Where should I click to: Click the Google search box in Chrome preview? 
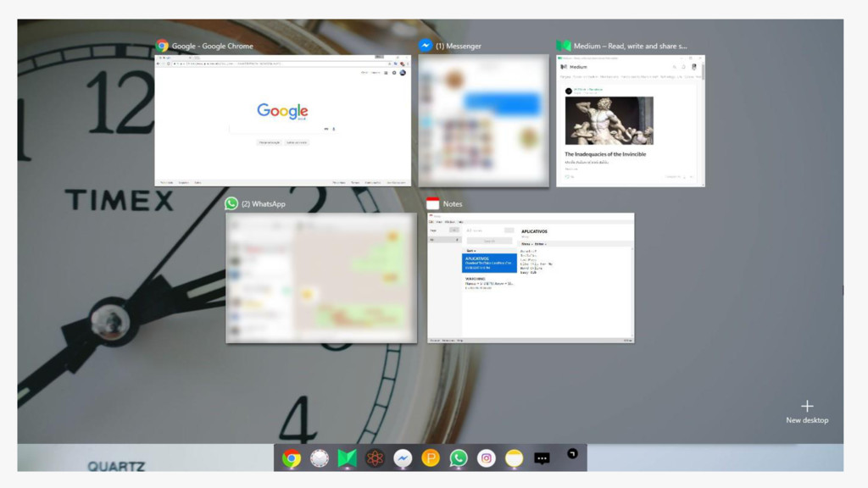pos(283,129)
